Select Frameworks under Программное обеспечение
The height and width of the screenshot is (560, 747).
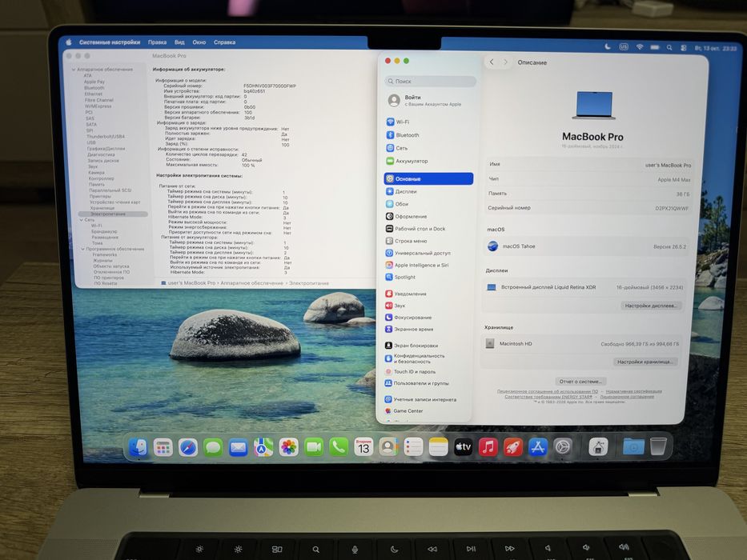click(105, 254)
